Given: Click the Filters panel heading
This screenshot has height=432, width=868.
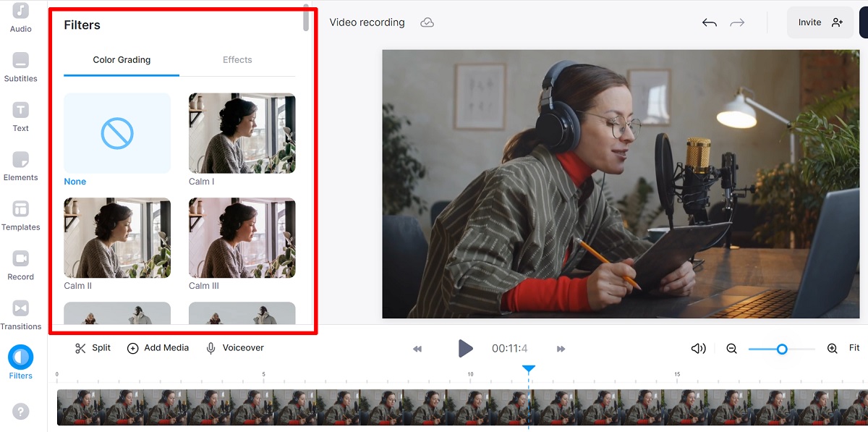Looking at the screenshot, I should [82, 25].
